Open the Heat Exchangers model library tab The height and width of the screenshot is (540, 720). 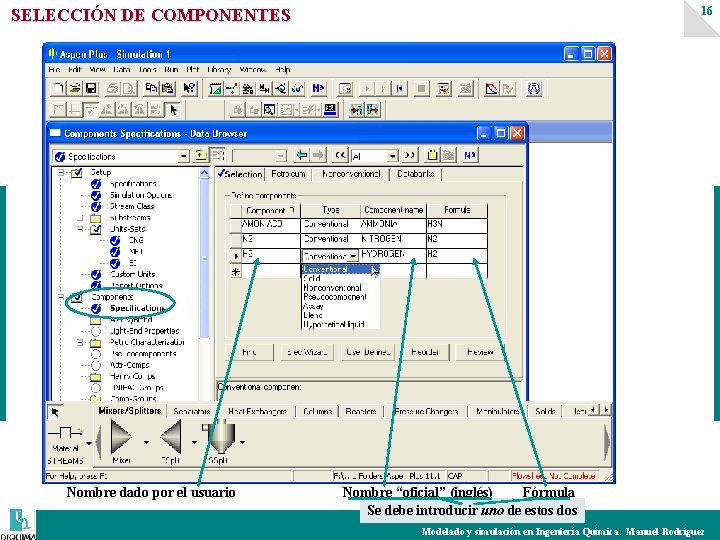257,411
